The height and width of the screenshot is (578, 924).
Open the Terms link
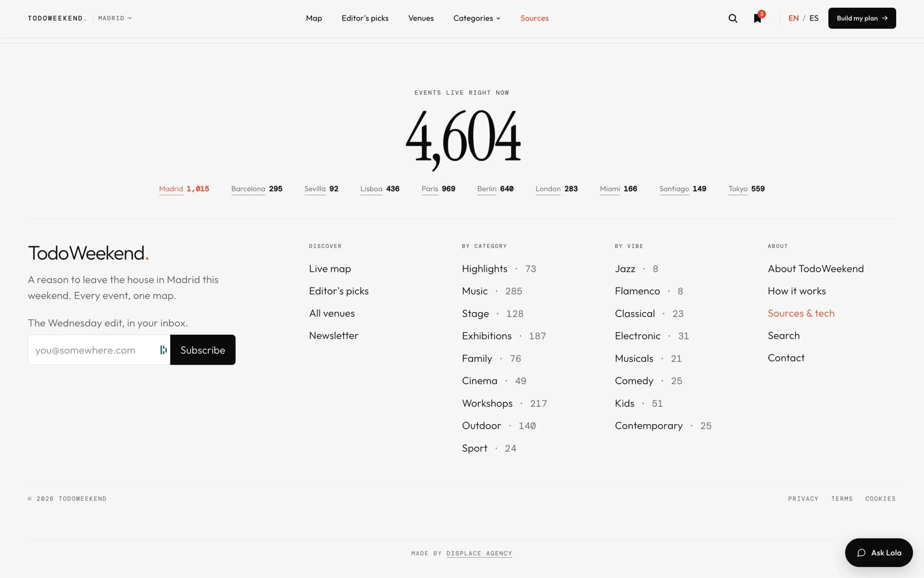[x=842, y=499]
